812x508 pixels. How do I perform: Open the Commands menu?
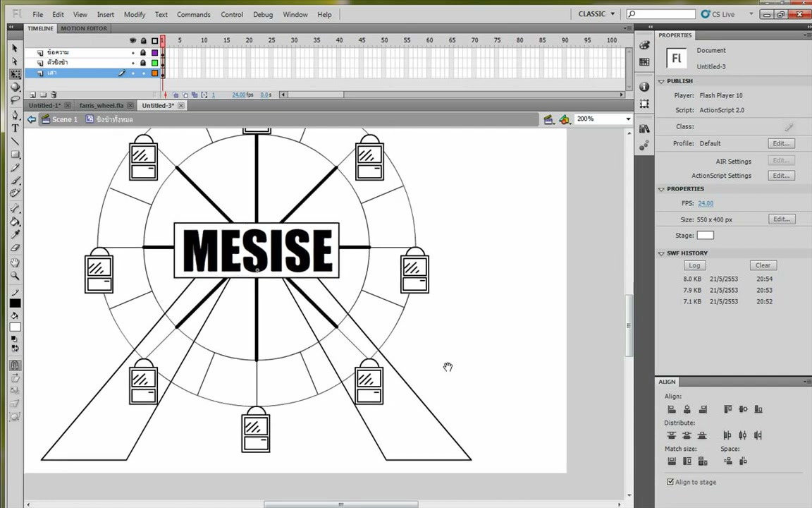(x=194, y=15)
